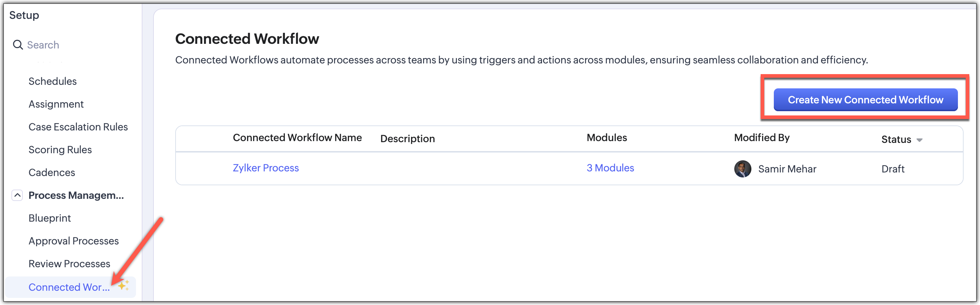Click the search magnifier icon

18,45
